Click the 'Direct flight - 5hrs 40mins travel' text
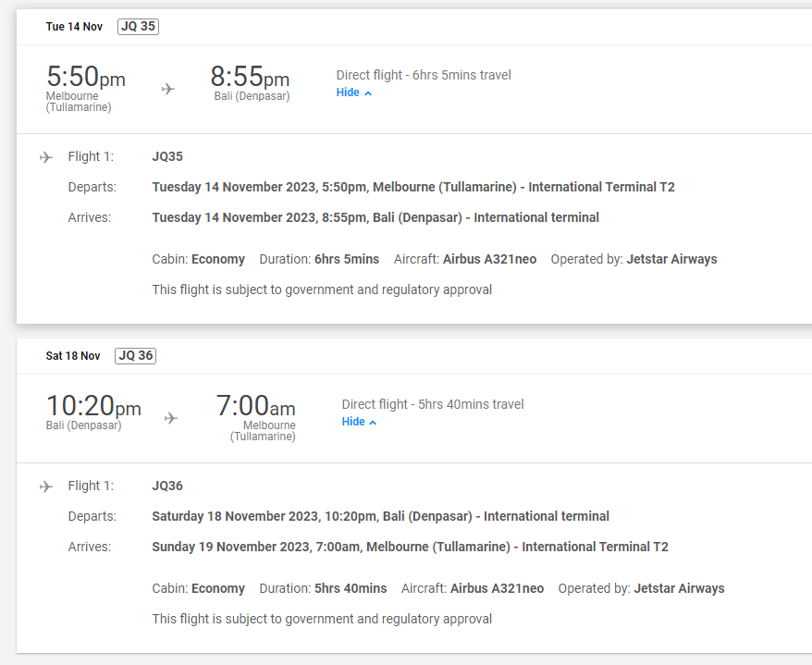 (433, 404)
